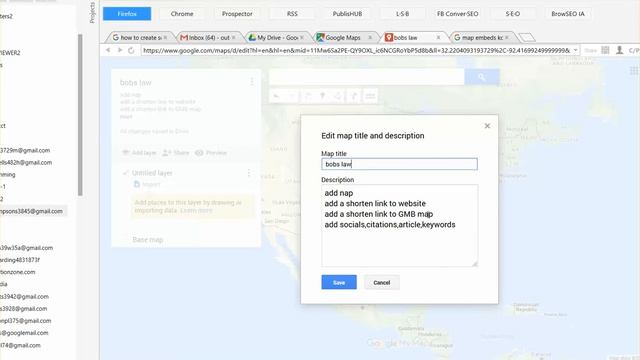Click the vertical Projects side label
Image resolution: width=640 pixels, height=360 pixels.
pyautogui.click(x=92, y=12)
